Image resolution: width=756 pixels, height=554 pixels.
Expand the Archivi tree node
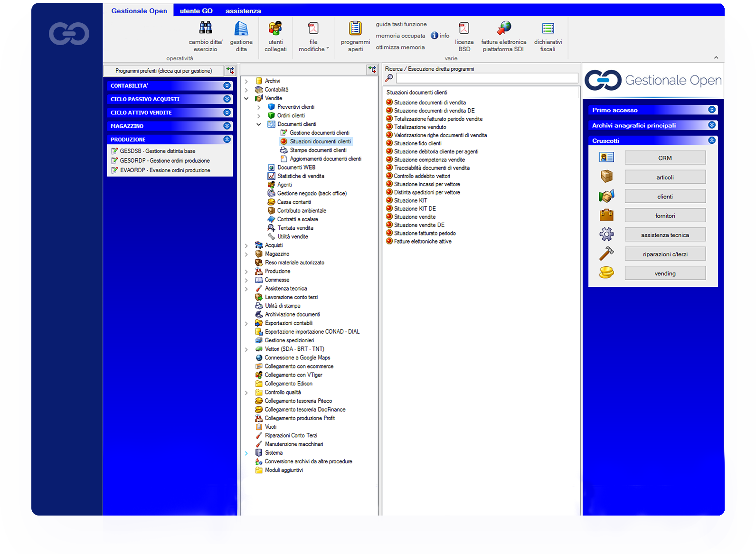coord(246,81)
